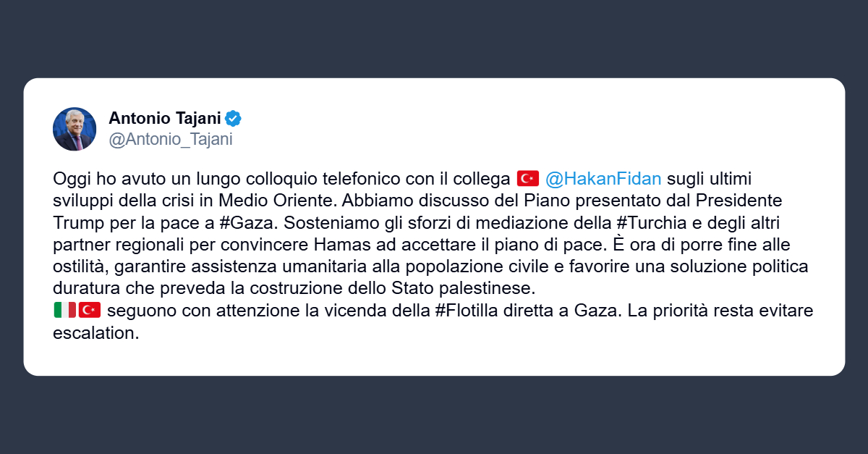Click the Turkish flag before @HakanFidan
The image size is (868, 454).
click(x=529, y=178)
